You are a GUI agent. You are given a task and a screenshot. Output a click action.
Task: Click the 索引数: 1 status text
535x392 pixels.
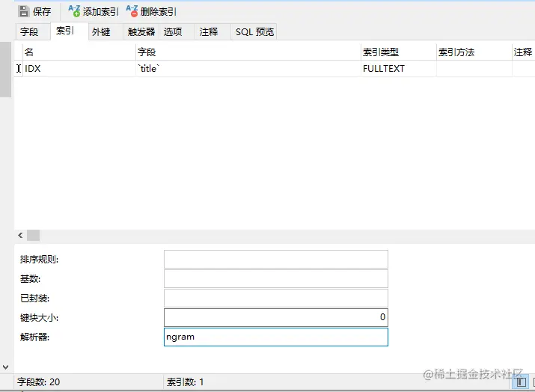click(186, 382)
